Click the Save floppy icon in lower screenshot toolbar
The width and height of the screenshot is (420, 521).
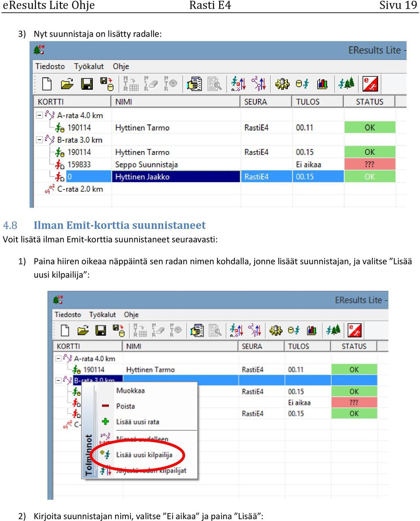101,330
